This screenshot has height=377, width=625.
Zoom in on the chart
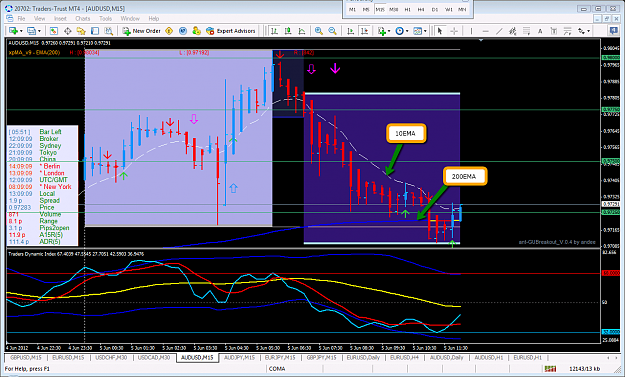(318, 31)
